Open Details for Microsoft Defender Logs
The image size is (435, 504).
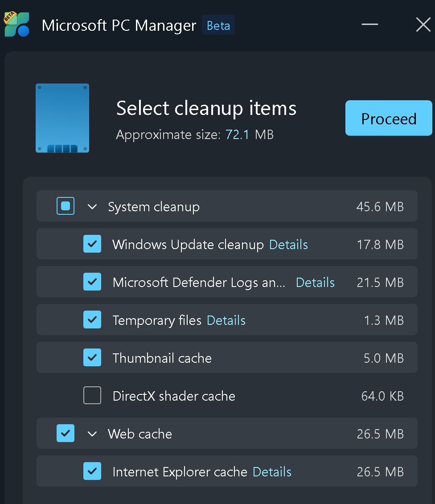click(x=315, y=283)
